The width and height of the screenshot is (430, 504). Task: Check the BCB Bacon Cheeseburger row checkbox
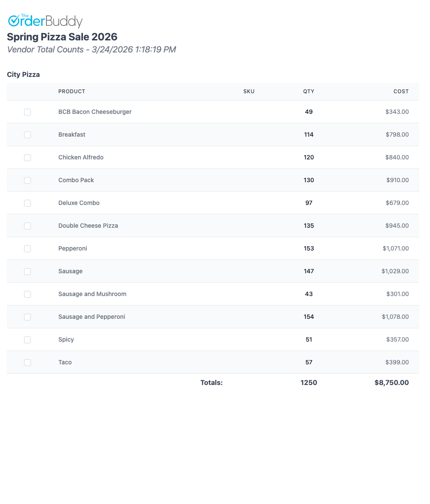coord(27,112)
